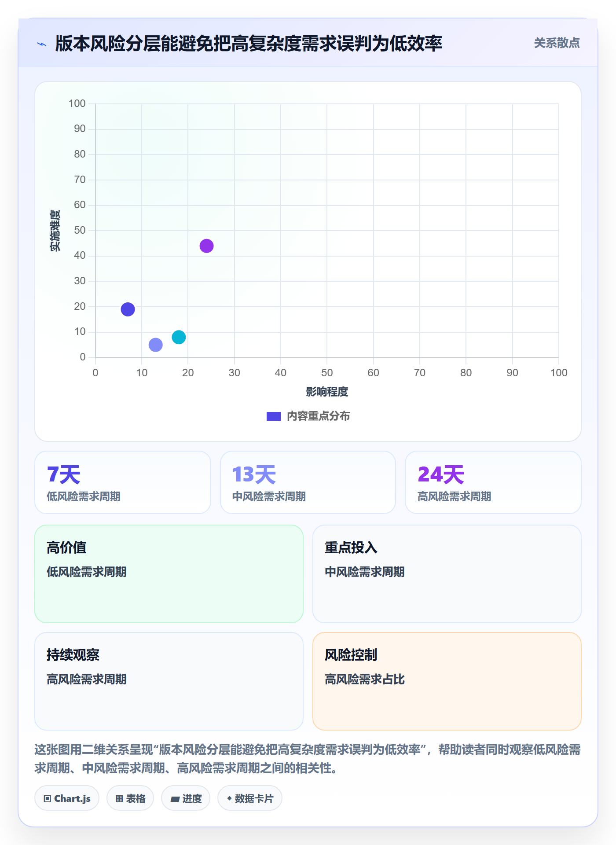Open the 24天 high-risk cycle card
The height and width of the screenshot is (845, 616).
pyautogui.click(x=493, y=482)
